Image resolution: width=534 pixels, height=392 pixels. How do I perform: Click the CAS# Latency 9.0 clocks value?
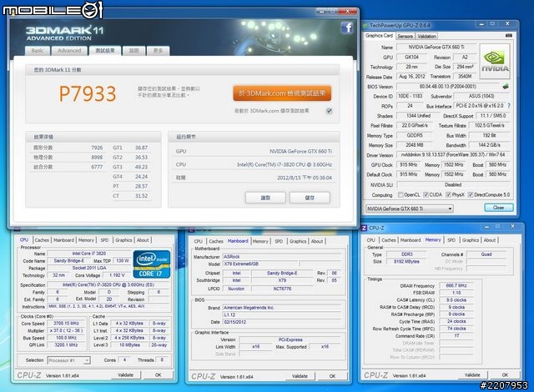tap(456, 300)
